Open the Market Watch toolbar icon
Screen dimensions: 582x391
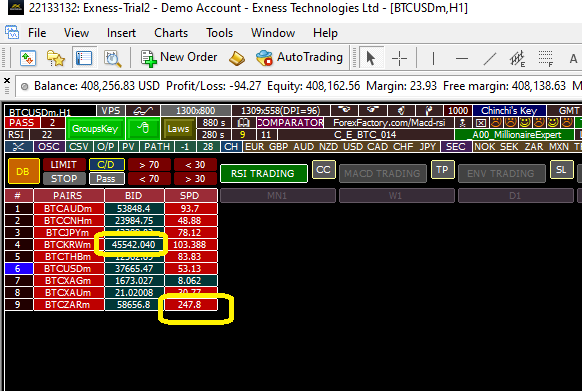28,58
